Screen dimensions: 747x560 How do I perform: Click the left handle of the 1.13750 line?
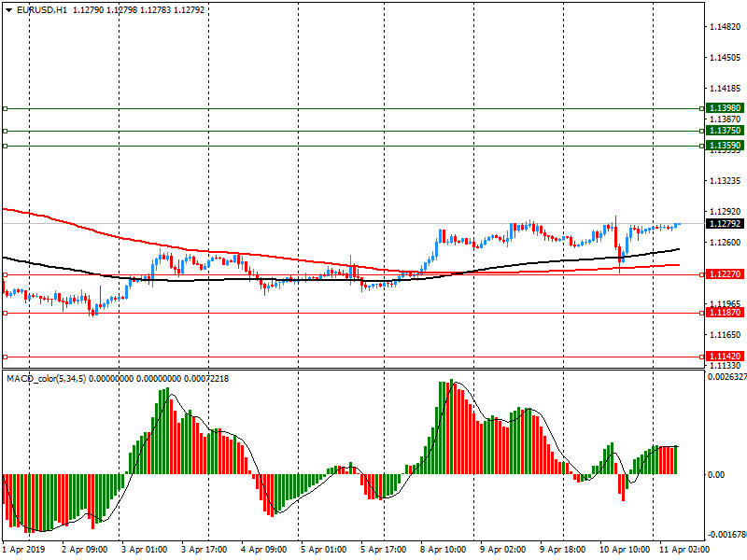[x=6, y=132]
